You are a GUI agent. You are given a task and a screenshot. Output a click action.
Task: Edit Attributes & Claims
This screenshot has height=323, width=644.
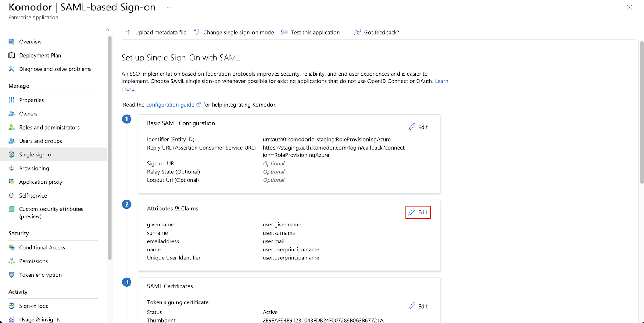point(418,212)
